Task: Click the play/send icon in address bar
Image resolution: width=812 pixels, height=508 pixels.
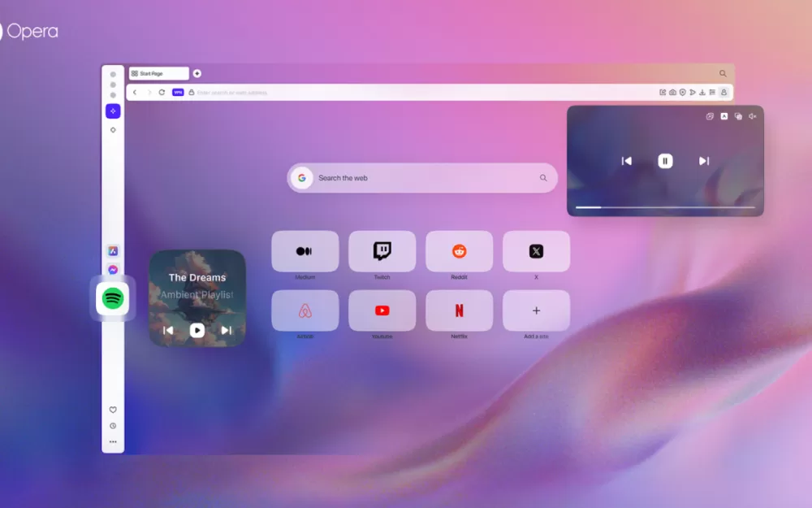Action: (x=693, y=93)
